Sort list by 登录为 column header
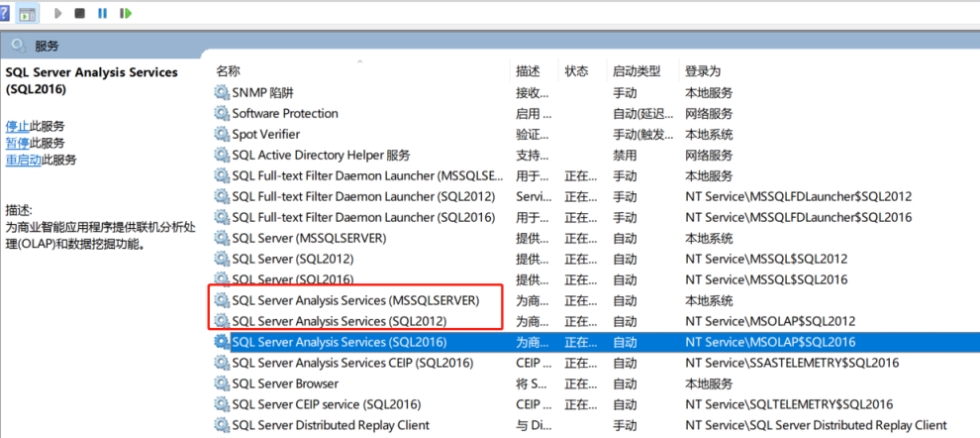Viewport: 980px width, 438px height. [x=703, y=71]
